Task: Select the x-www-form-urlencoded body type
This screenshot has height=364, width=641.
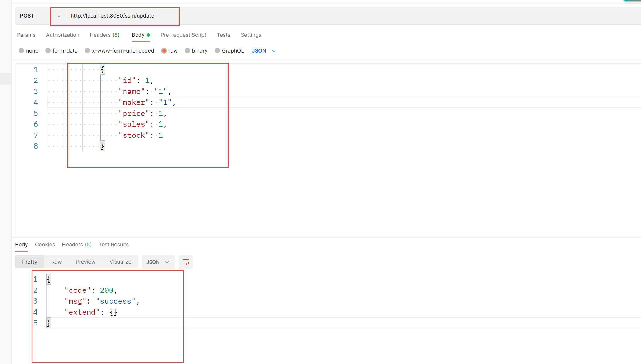Action: 119,51
